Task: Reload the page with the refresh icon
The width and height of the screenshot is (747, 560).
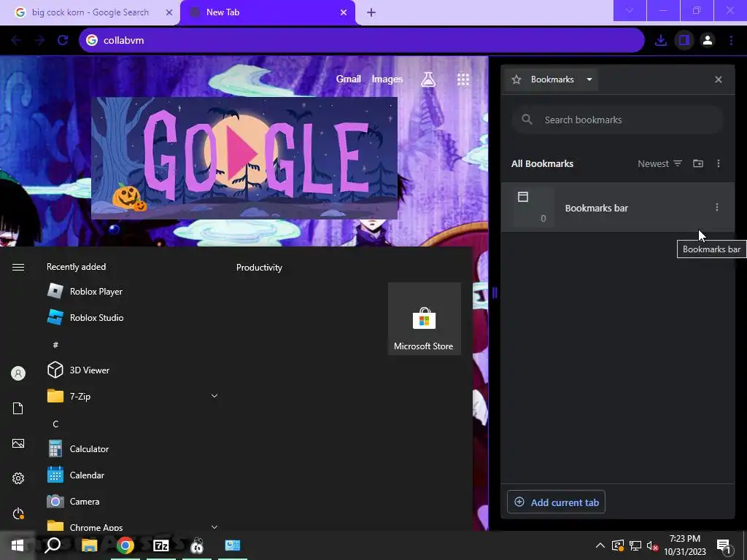Action: (63, 41)
